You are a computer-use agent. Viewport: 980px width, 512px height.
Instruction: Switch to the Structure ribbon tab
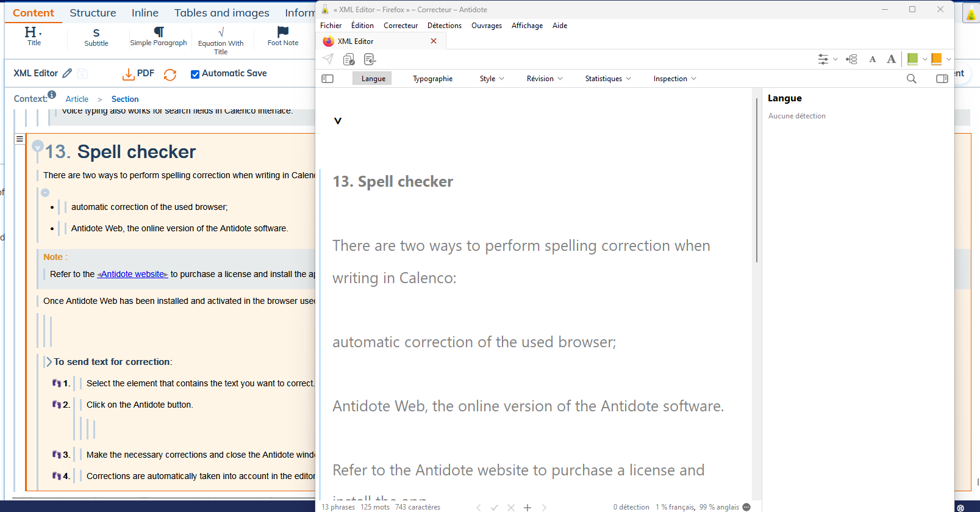pyautogui.click(x=93, y=13)
